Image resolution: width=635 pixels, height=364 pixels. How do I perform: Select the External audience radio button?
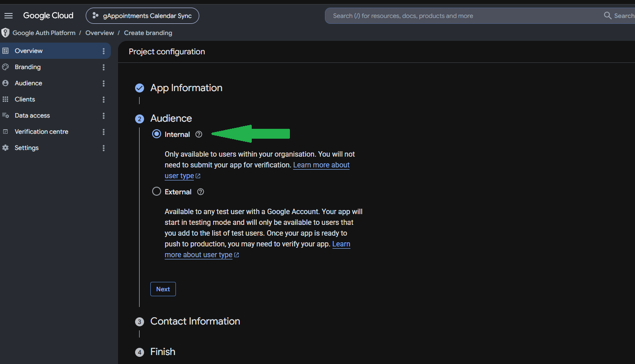(156, 191)
